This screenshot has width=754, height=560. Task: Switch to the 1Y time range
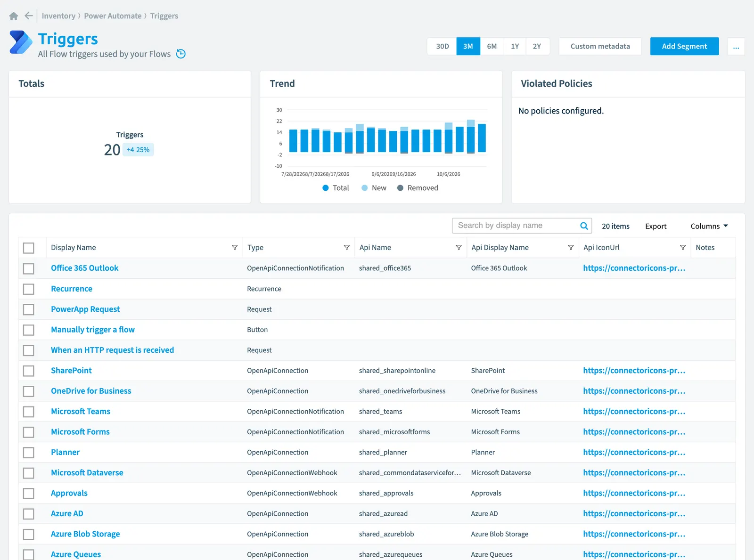515,46
